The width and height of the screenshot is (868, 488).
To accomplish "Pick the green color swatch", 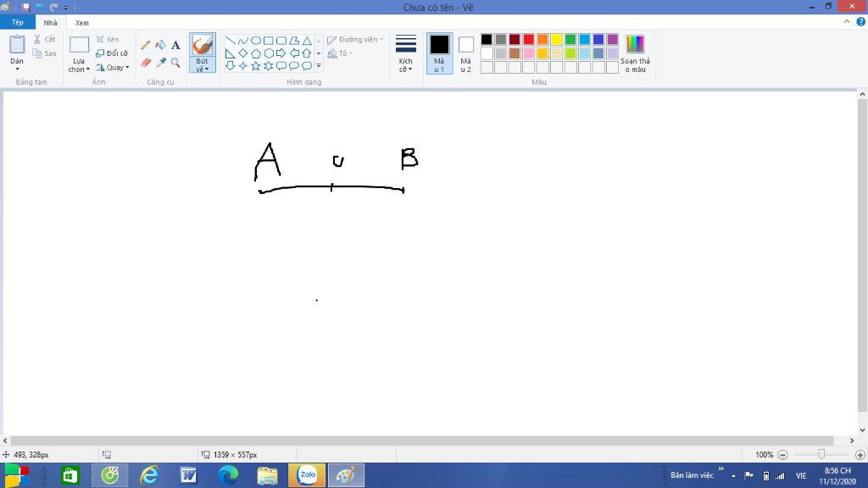I will pyautogui.click(x=570, y=39).
